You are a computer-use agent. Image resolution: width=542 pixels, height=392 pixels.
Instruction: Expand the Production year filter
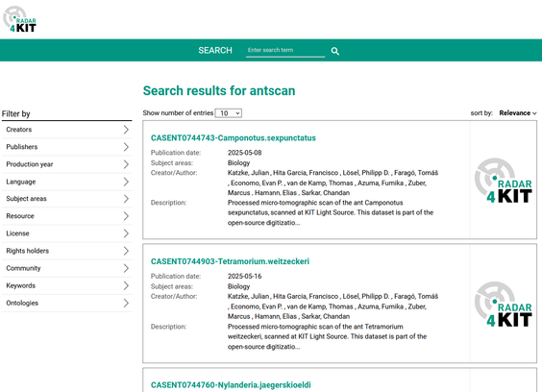point(66,164)
